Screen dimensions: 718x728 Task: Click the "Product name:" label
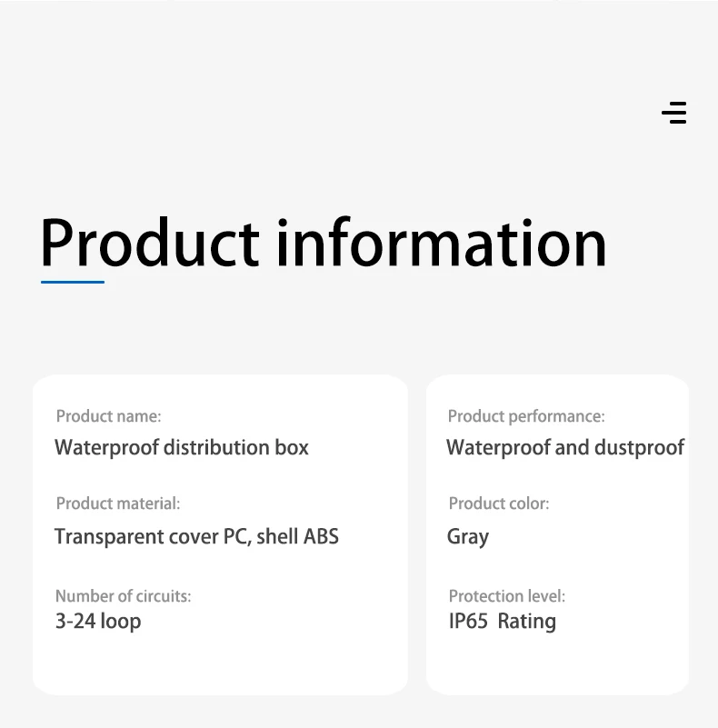pos(108,416)
